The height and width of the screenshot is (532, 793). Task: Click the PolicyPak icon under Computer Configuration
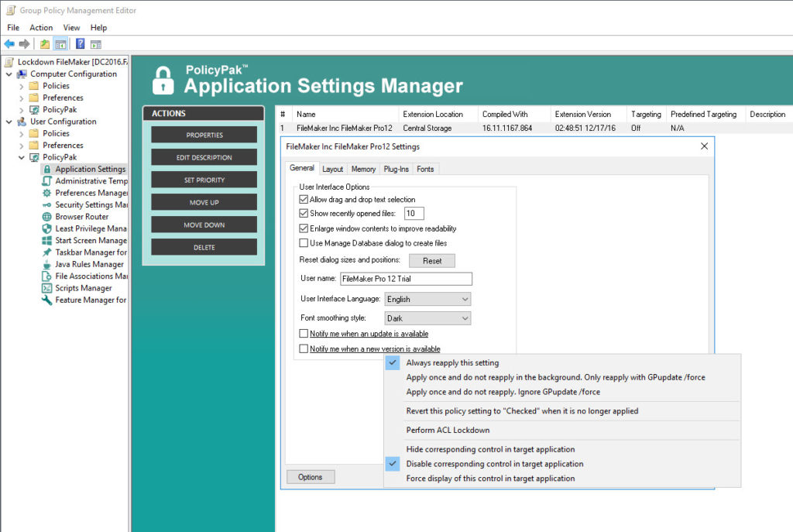click(34, 110)
